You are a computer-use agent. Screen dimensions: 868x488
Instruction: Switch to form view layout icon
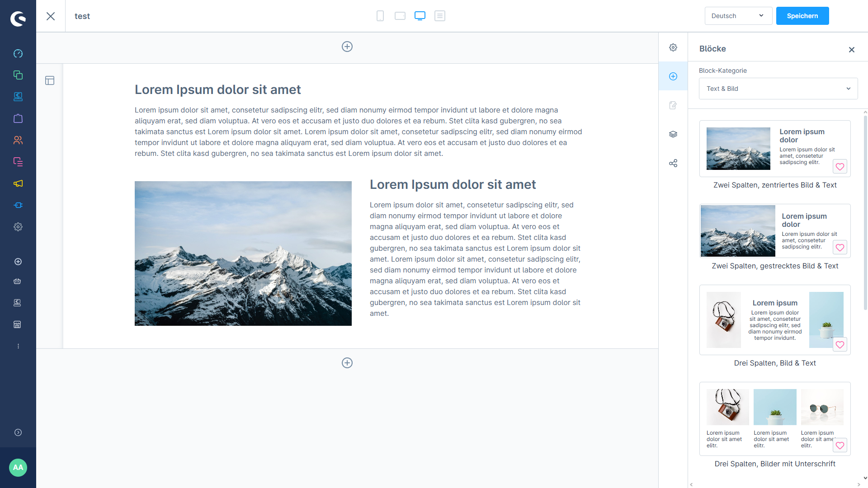[440, 16]
